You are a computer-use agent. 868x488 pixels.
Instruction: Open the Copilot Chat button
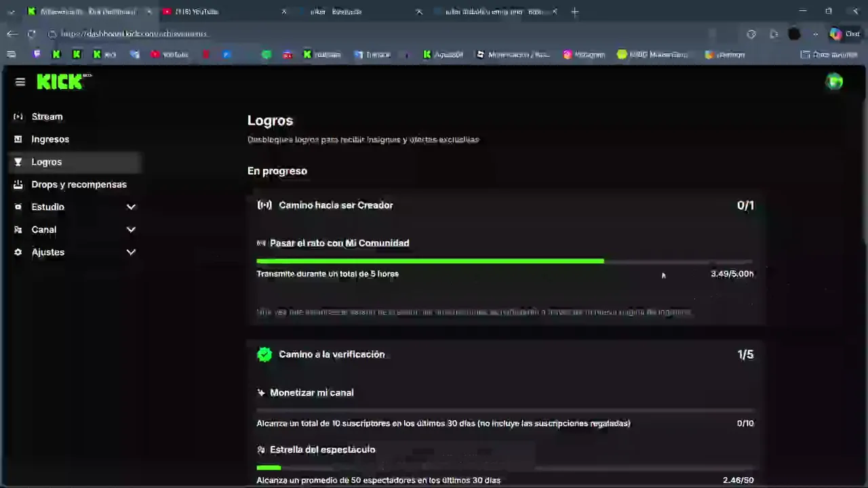[x=845, y=33]
